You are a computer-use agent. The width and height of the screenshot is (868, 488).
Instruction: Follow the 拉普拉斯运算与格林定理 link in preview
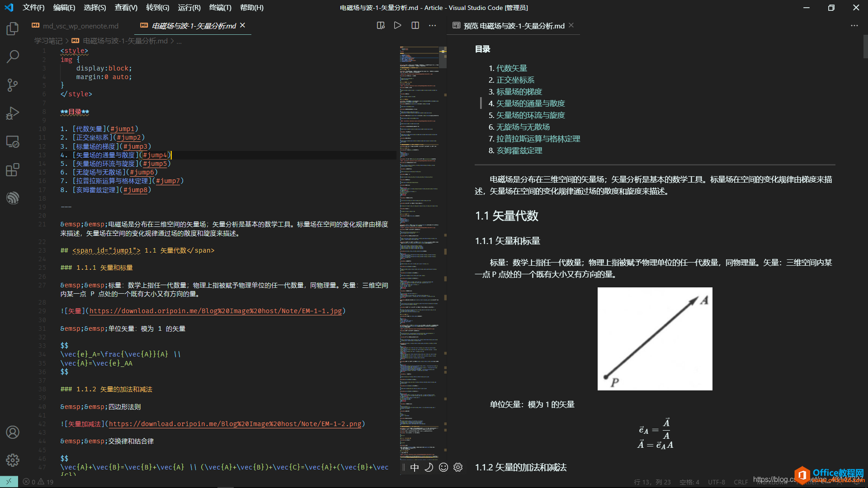[x=538, y=139]
